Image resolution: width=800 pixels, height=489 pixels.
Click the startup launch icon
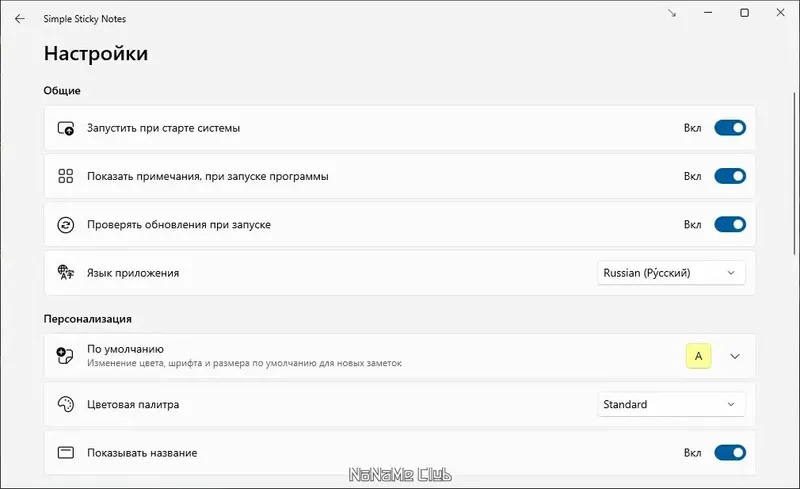click(66, 128)
